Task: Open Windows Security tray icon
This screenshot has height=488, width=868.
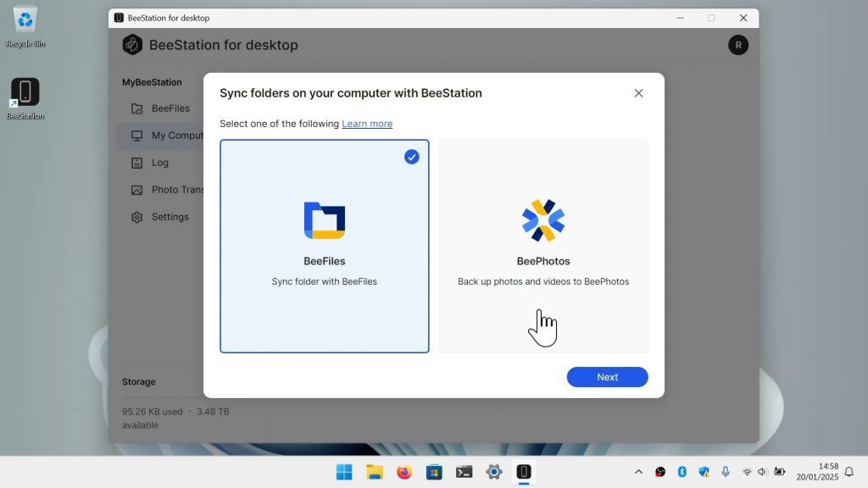Action: pos(704,472)
